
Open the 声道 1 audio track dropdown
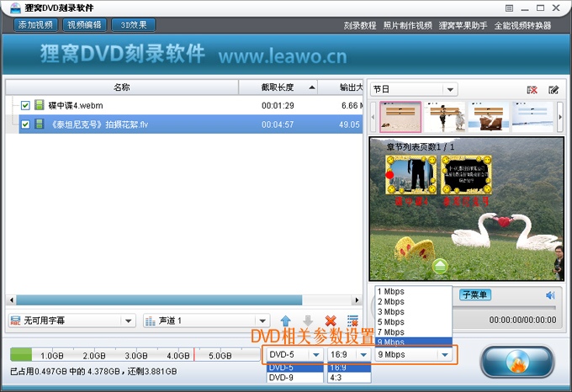pyautogui.click(x=206, y=320)
